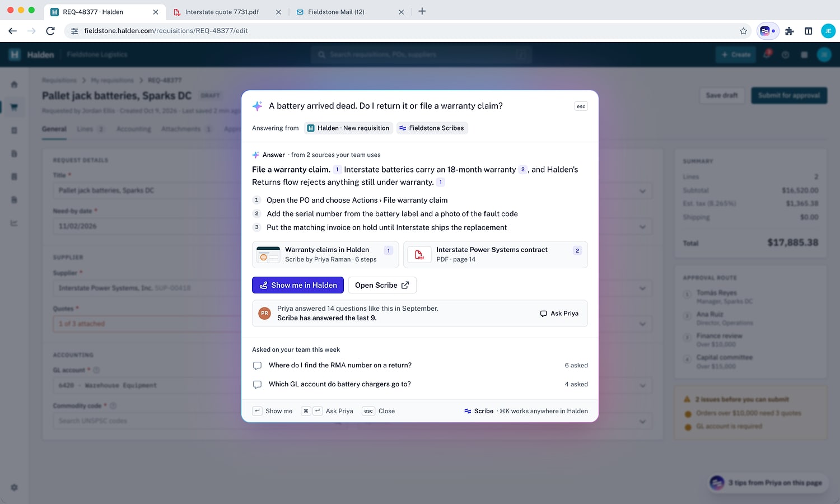Click the Create button in Halden header

735,54
